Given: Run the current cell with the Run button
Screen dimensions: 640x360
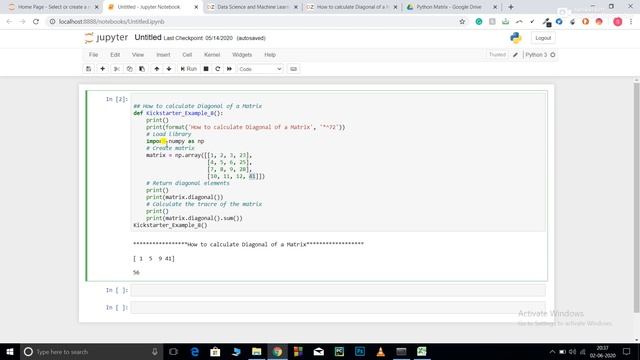Looking at the screenshot, I should point(189,69).
